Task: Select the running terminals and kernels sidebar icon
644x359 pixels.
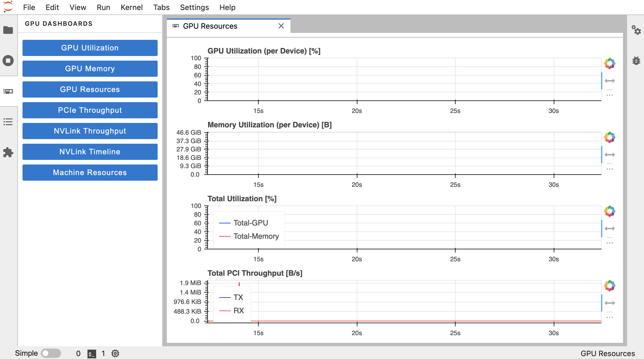Action: [x=8, y=60]
